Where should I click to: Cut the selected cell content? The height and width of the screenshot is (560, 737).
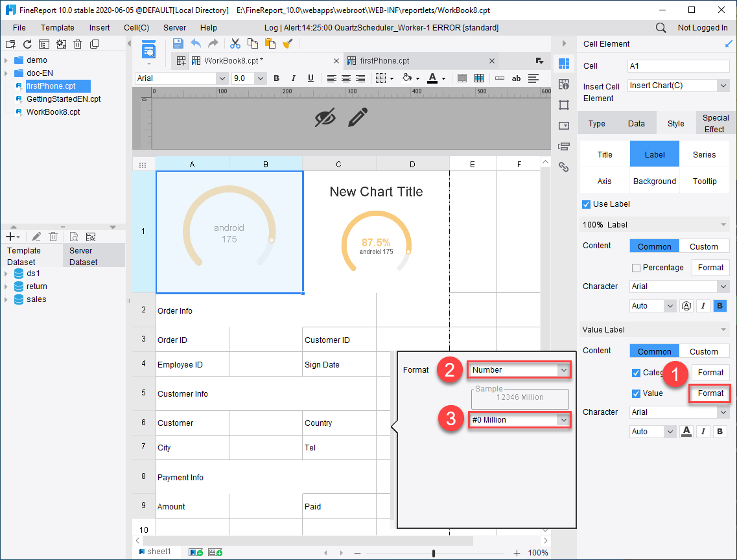point(235,43)
